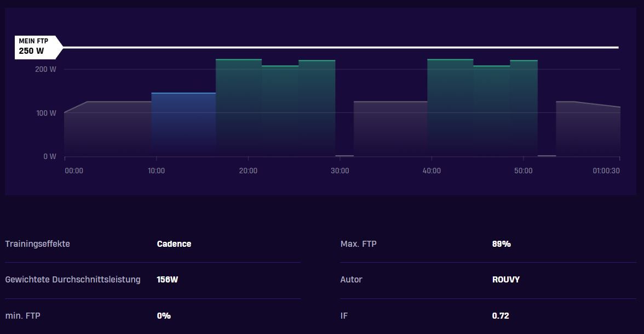Click the IF 0.72 value
Screen dimensions: 644x334
click(501, 316)
